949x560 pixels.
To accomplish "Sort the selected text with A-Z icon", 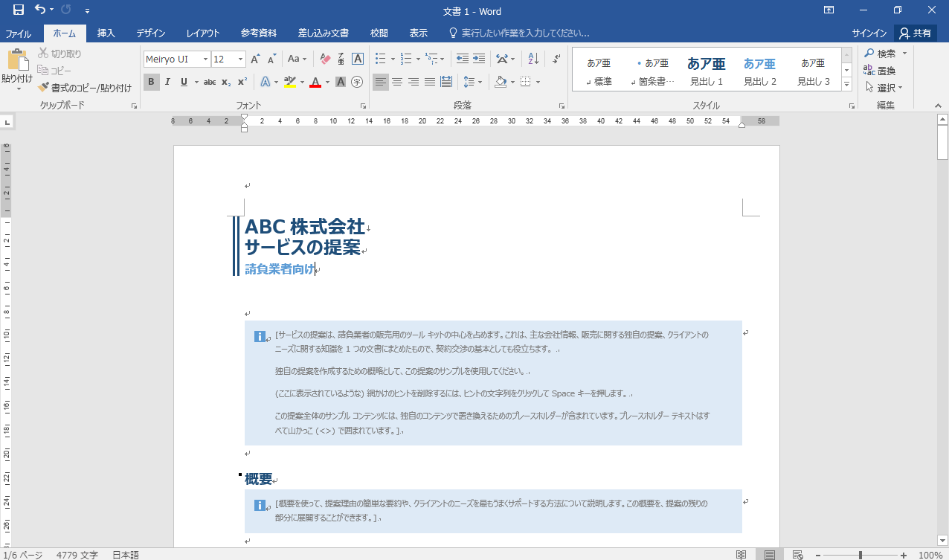I will pos(534,59).
